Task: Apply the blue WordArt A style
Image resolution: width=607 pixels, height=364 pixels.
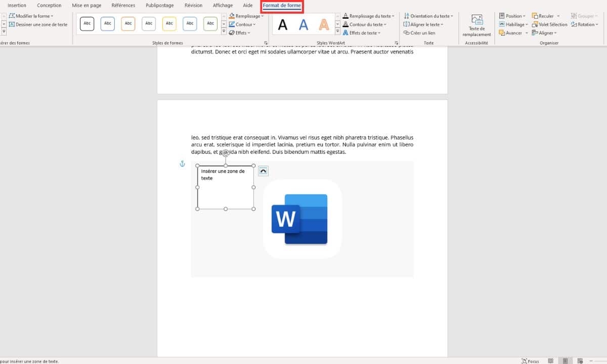Action: (303, 24)
